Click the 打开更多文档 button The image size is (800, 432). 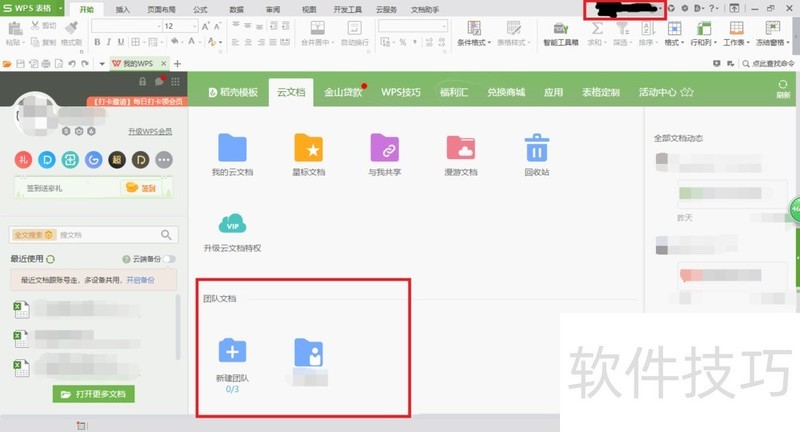[94, 394]
